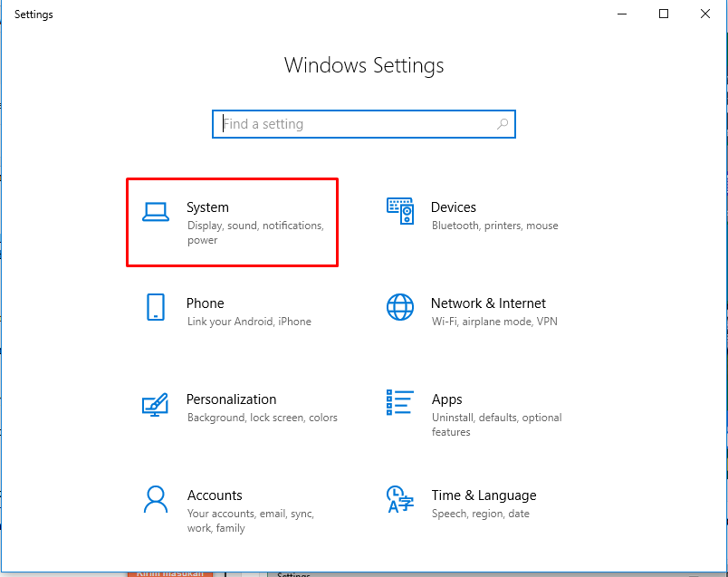Open Phone settings title
Image resolution: width=728 pixels, height=577 pixels.
(x=206, y=303)
